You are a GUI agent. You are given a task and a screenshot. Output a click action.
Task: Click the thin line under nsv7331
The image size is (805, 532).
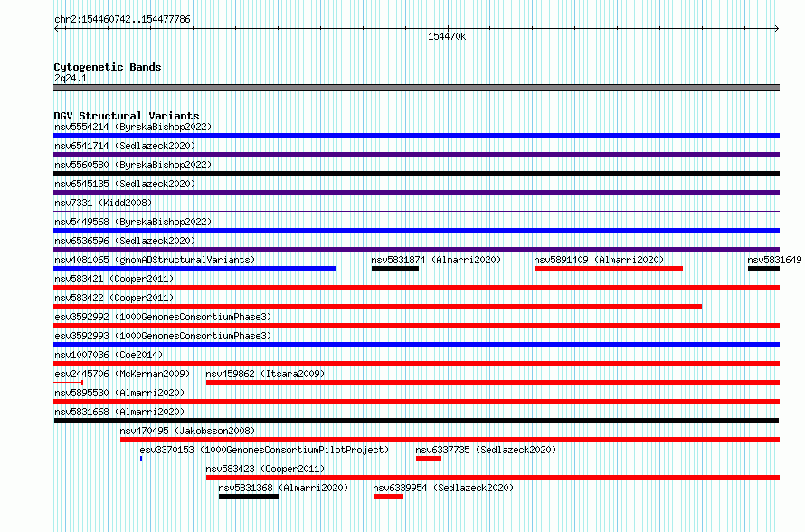coord(416,211)
